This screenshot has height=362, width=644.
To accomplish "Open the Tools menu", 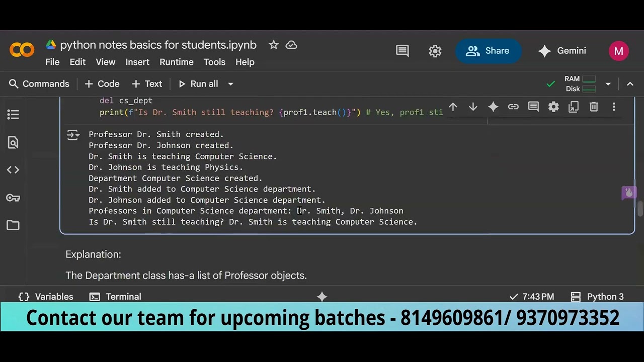I will (x=214, y=62).
